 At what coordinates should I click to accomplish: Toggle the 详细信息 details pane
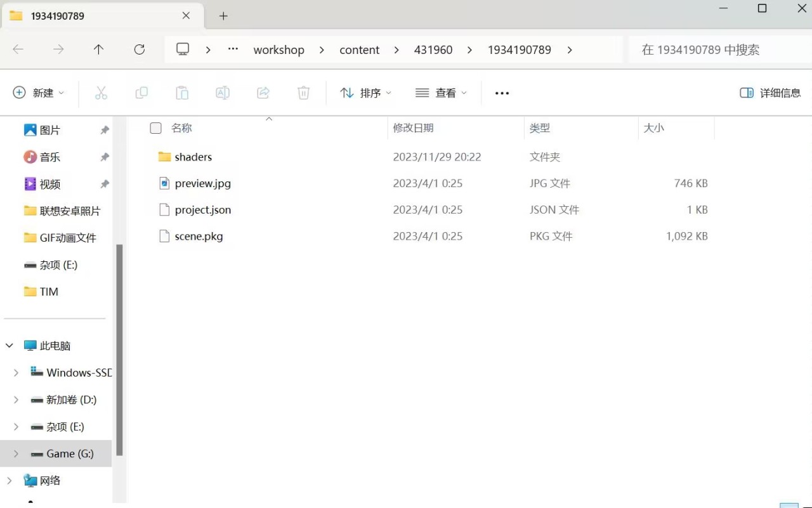tap(770, 93)
